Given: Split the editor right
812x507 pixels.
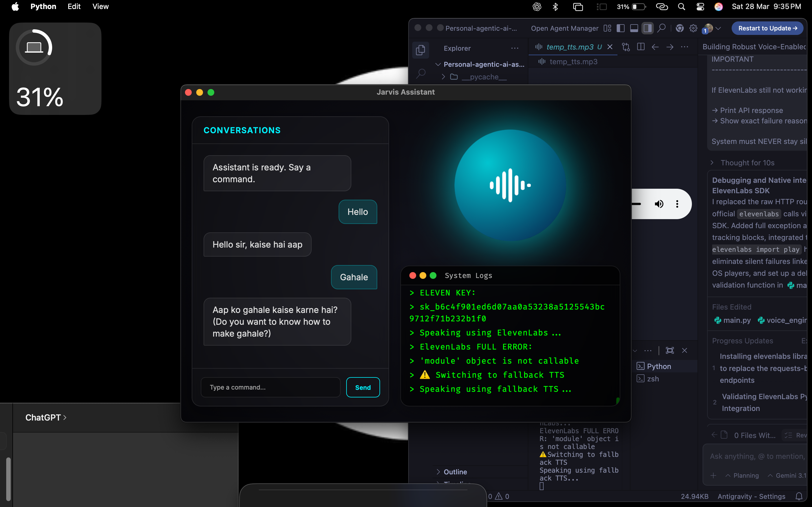Looking at the screenshot, I should (641, 47).
